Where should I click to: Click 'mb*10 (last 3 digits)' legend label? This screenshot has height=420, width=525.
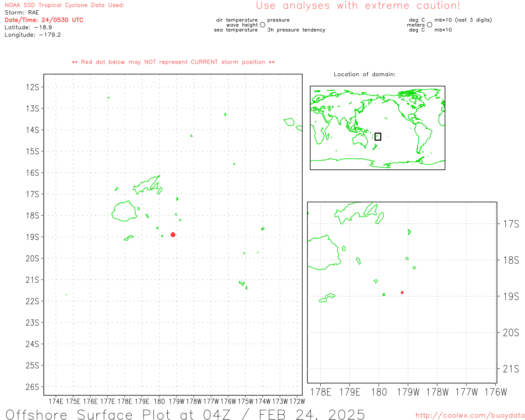click(463, 20)
